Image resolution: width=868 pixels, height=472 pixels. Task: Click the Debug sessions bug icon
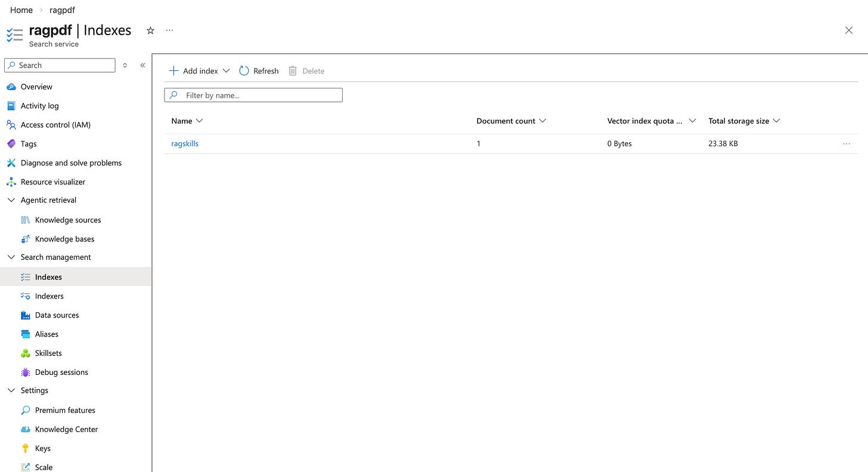25,372
